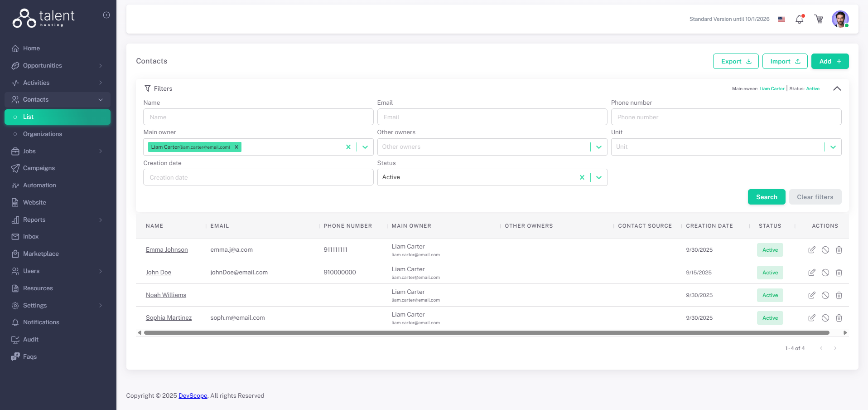The height and width of the screenshot is (410, 868).
Task: Expand the Other owners dropdown
Action: point(598,147)
